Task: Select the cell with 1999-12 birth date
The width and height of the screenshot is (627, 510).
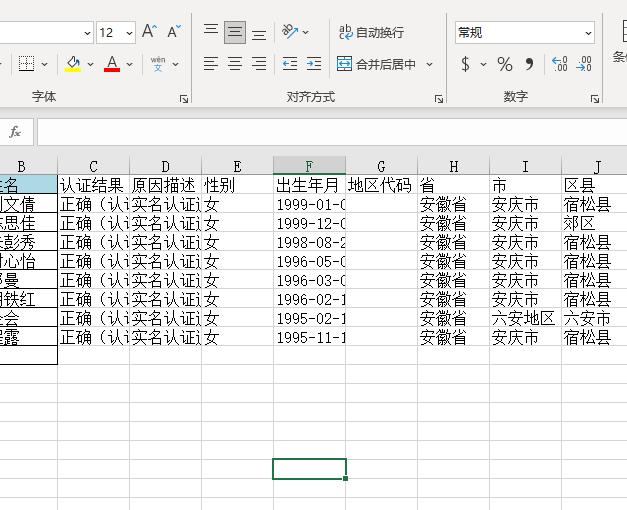Action: pyautogui.click(x=309, y=223)
